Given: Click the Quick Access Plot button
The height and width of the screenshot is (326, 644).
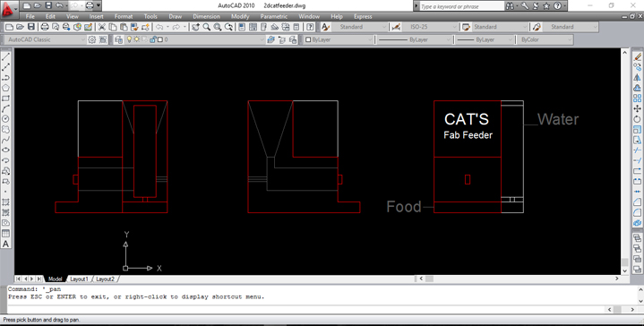Looking at the screenshot, I should tap(90, 5).
